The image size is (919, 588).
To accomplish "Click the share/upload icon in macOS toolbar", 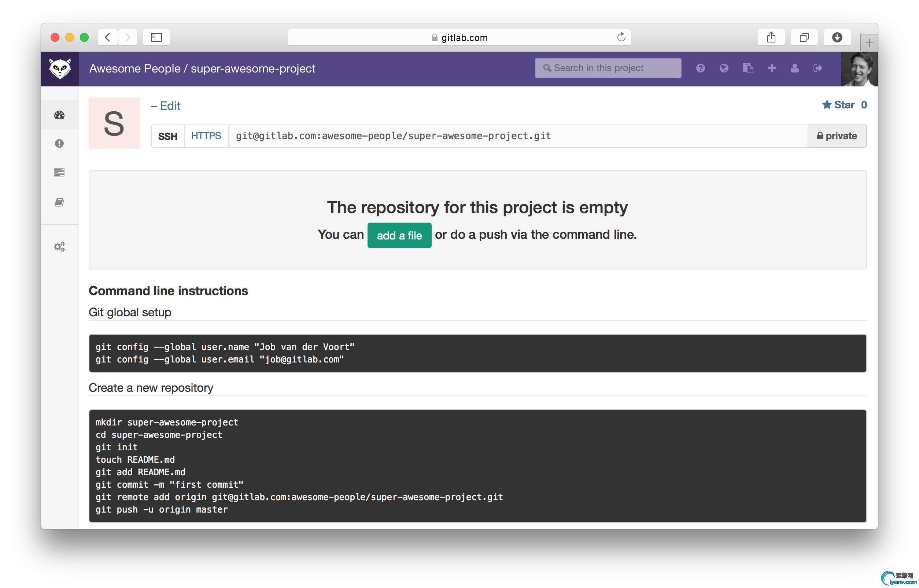I will 771,37.
